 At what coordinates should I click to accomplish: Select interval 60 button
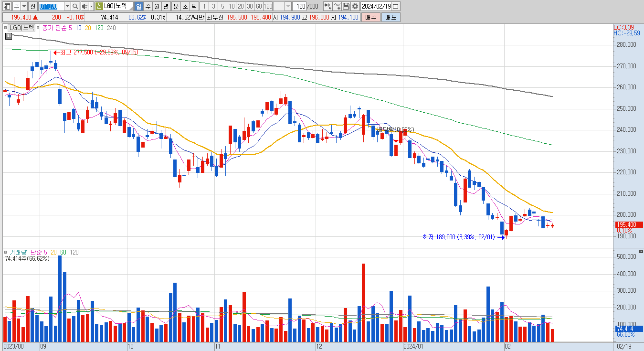coord(259,6)
